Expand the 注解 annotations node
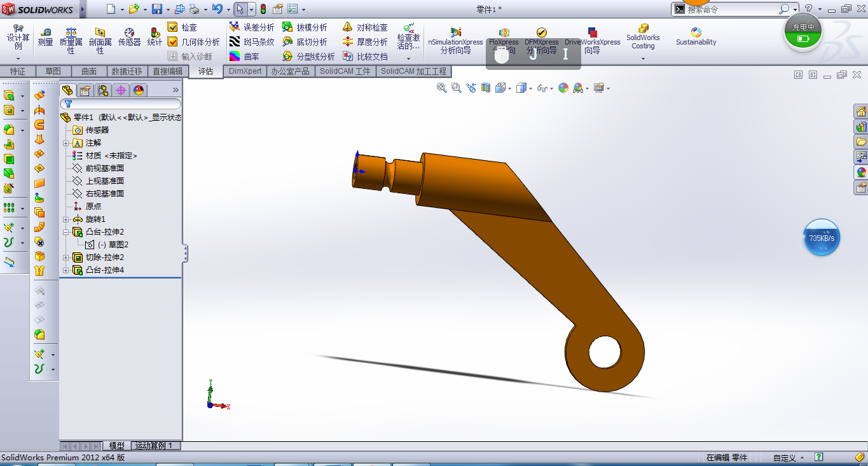This screenshot has width=868, height=466. (x=65, y=143)
